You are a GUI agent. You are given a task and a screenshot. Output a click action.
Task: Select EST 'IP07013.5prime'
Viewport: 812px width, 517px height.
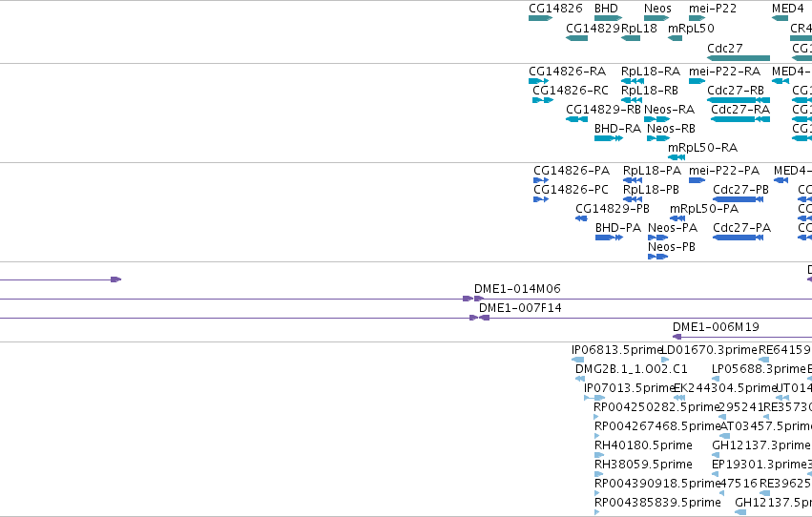(x=630, y=388)
